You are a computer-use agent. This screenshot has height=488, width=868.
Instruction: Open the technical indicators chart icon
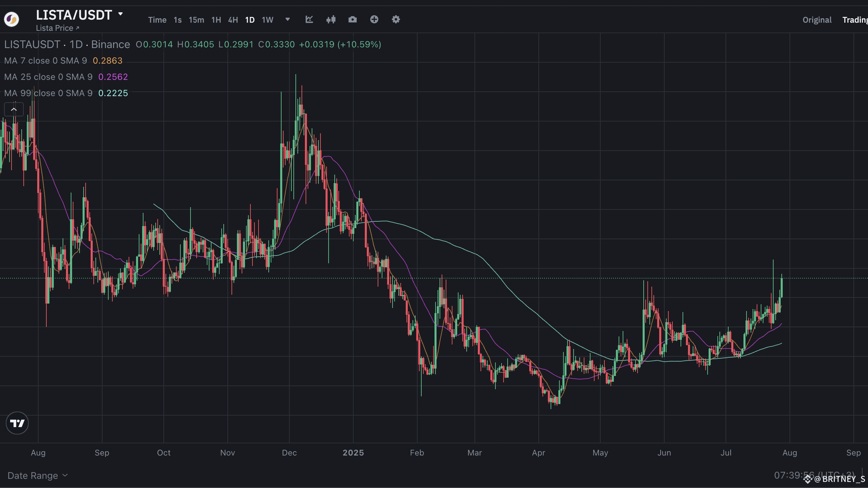pyautogui.click(x=309, y=20)
